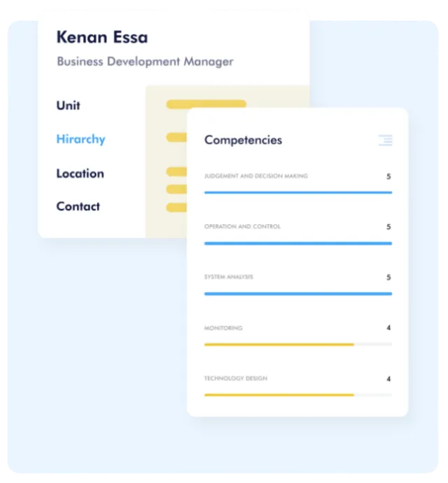
Task: Click the yellow Technology Design progress bar
Action: pos(279,395)
